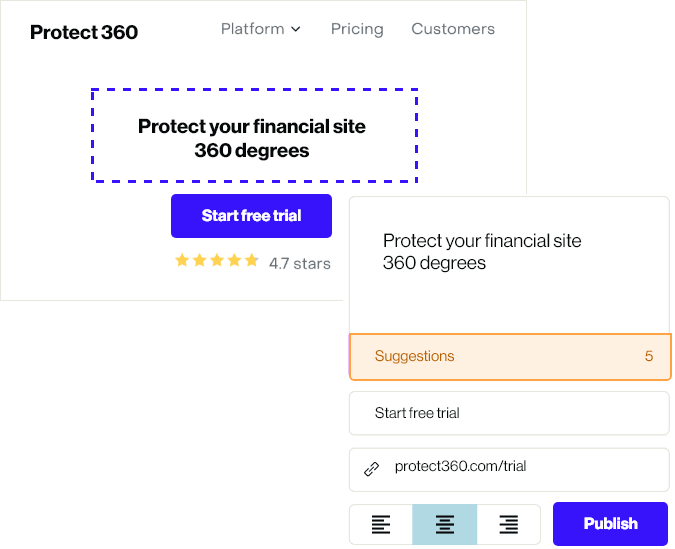
Task: Click the fifth yellow rating star
Action: click(x=250, y=261)
